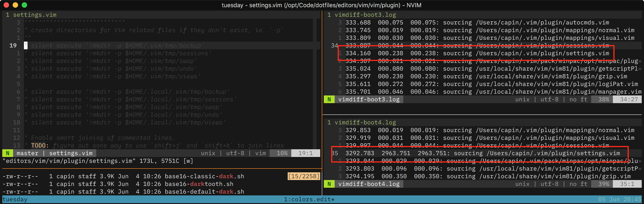
Task: Select the N mode badge on vimdiff-boot3.log statusline
Action: click(x=329, y=99)
